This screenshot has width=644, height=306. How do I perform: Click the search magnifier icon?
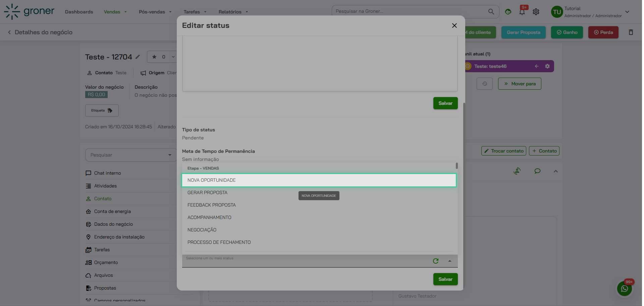(491, 11)
